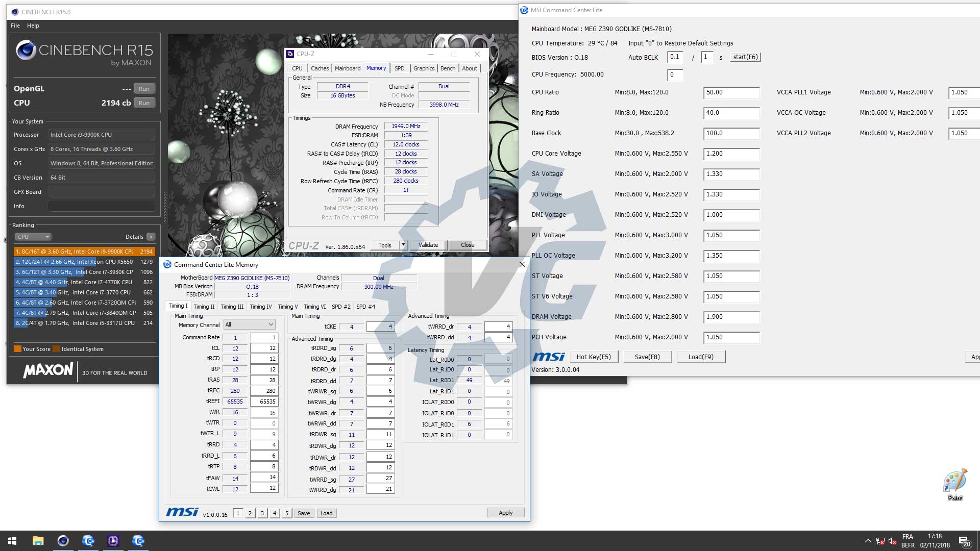Screen dimensions: 980x551
Task: Run the Cinebench OpenGL test
Action: tap(144, 89)
